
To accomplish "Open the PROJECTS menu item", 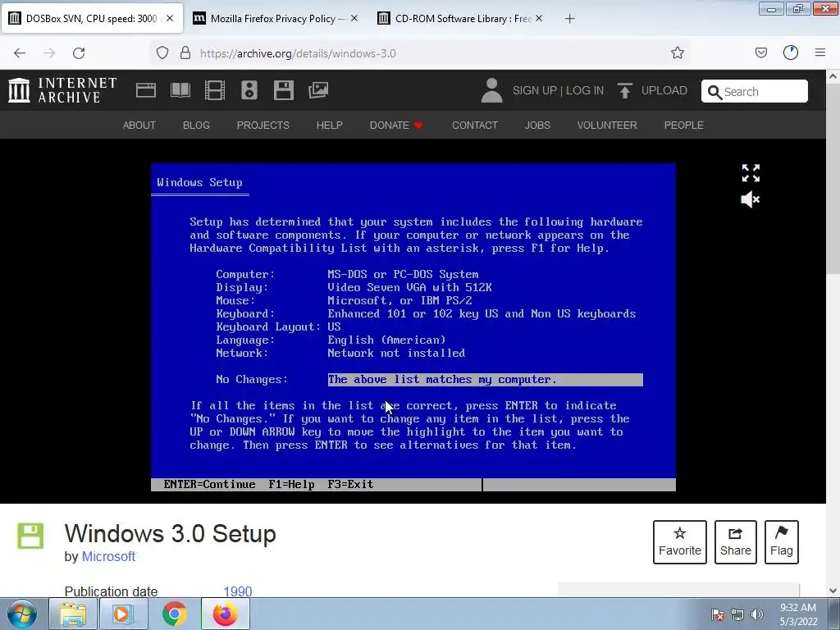I will click(263, 126).
